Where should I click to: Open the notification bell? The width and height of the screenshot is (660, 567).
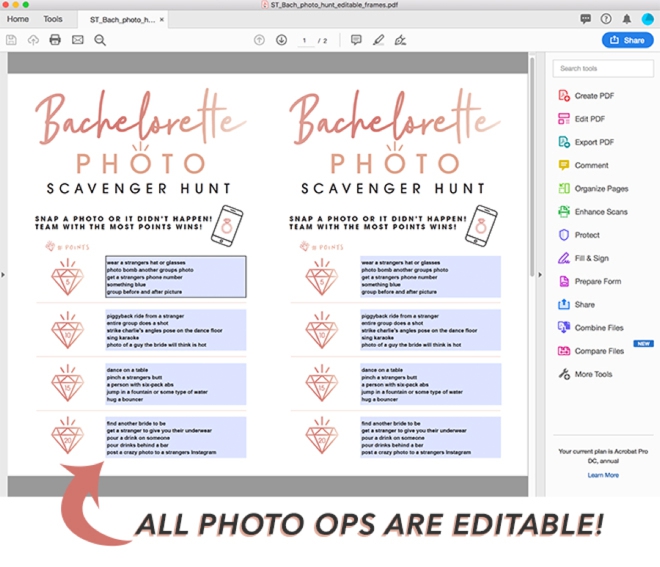(x=627, y=19)
